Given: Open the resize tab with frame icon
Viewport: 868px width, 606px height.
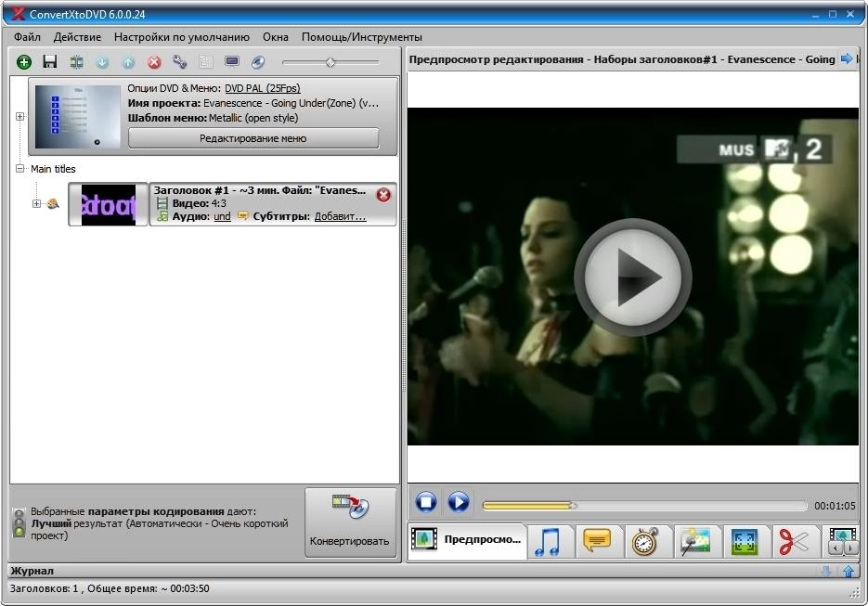Looking at the screenshot, I should [x=744, y=541].
